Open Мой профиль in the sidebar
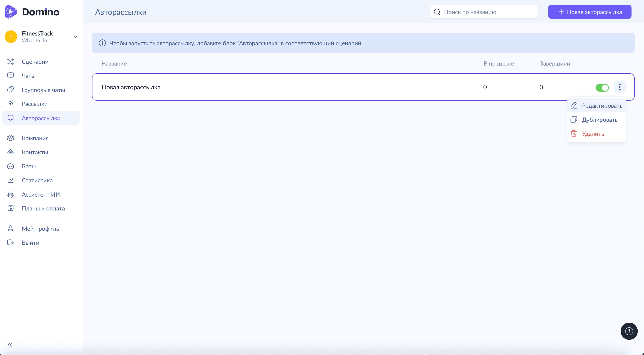Screen dimensions: 644x355 (x=41, y=228)
